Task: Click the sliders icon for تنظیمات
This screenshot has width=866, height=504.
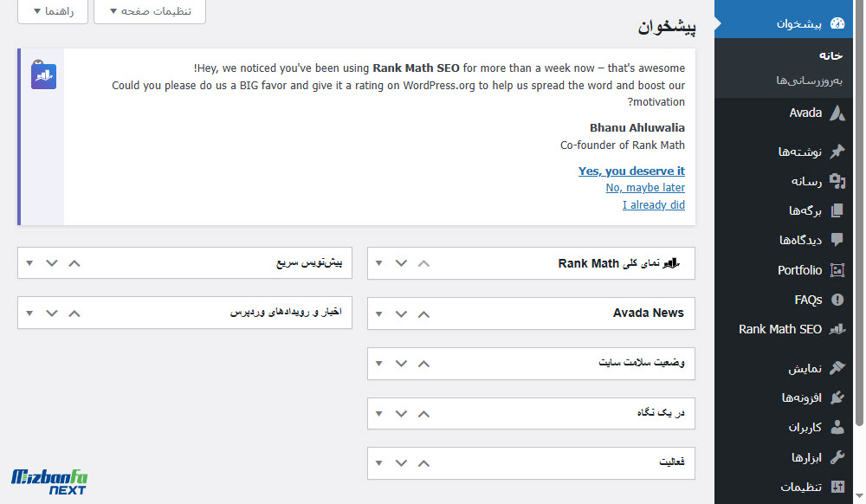Action: [x=837, y=487]
